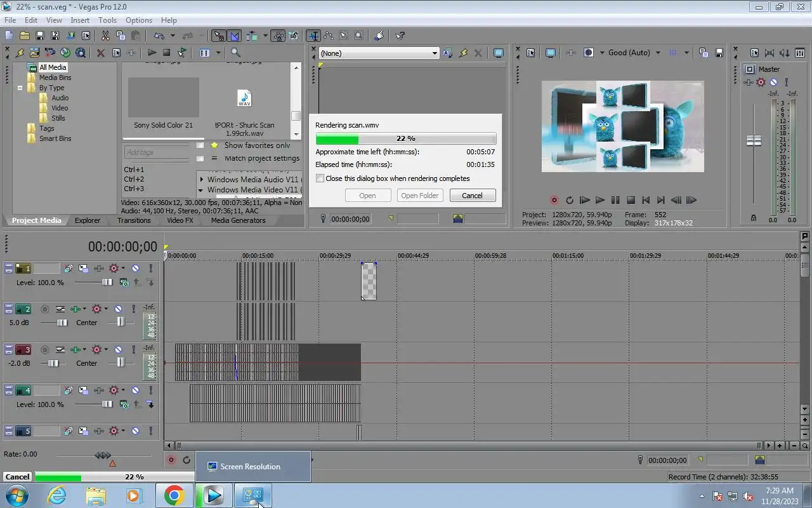This screenshot has width=812, height=508.
Task: Click the Cut scissors icon
Action: point(105,36)
